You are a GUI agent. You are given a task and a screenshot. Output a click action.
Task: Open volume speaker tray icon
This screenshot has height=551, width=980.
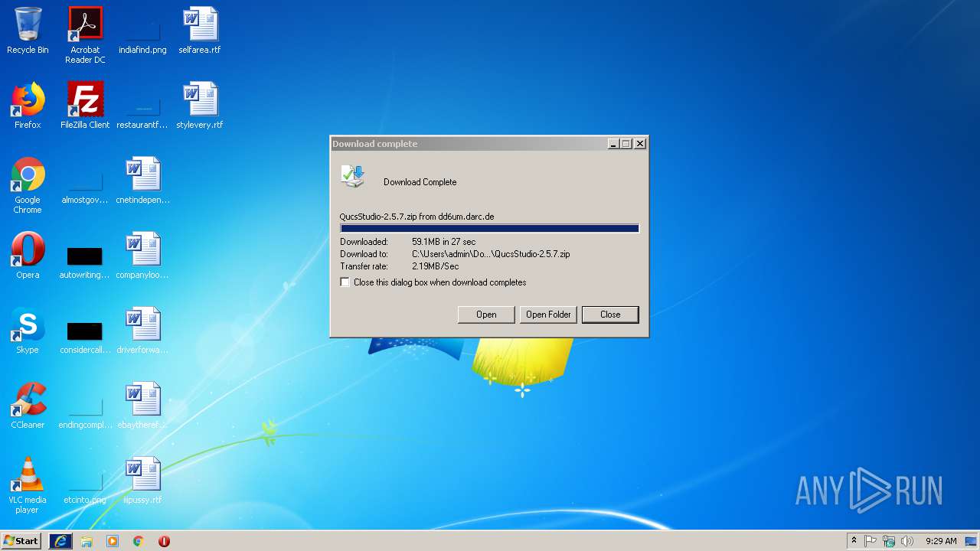tap(907, 541)
